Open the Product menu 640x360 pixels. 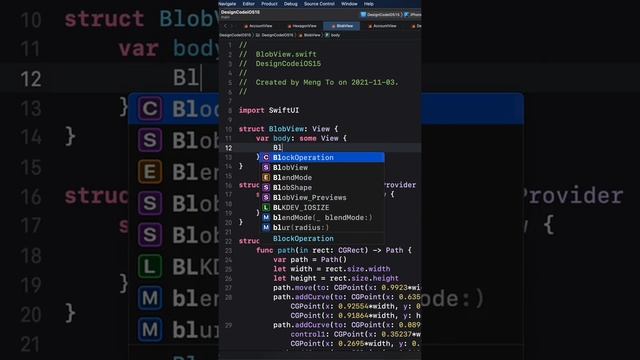269,4
